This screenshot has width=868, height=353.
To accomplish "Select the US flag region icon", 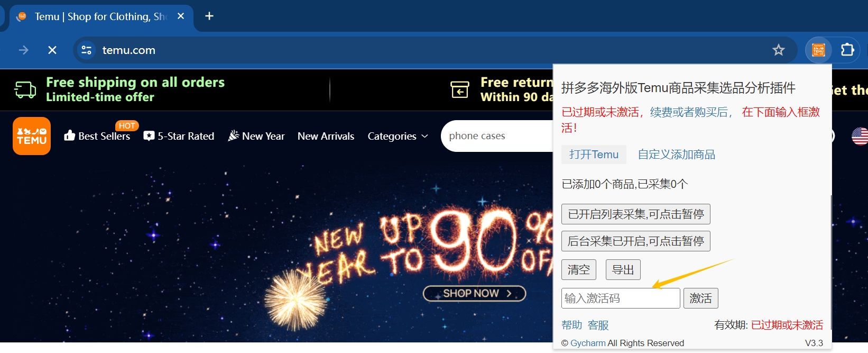I will coord(860,136).
